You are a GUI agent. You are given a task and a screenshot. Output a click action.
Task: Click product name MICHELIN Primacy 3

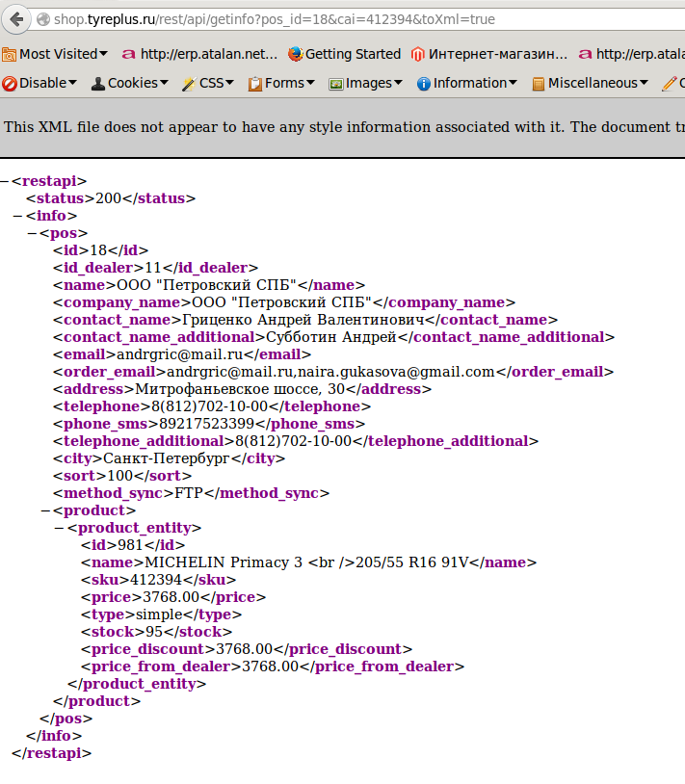(224, 562)
